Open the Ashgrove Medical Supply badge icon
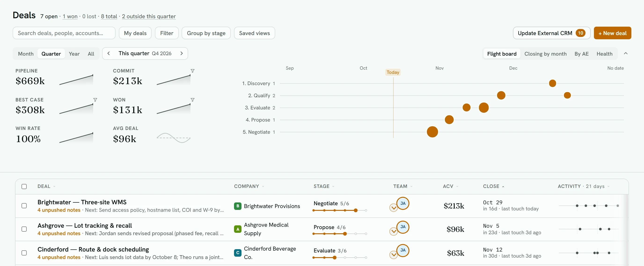The height and width of the screenshot is (266, 644). [238, 229]
